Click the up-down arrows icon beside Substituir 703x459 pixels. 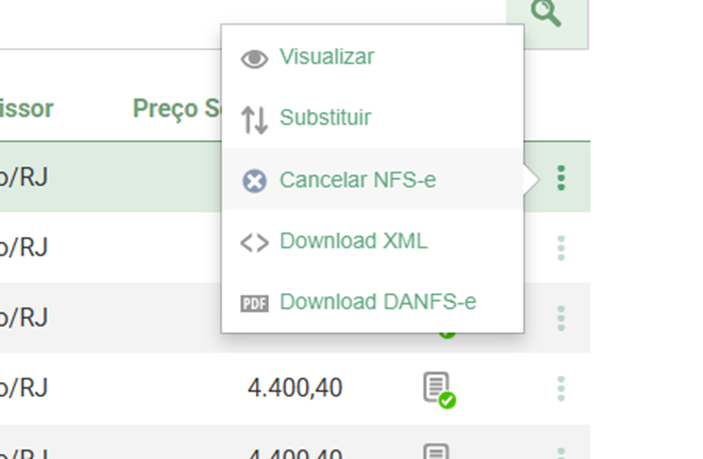point(255,120)
